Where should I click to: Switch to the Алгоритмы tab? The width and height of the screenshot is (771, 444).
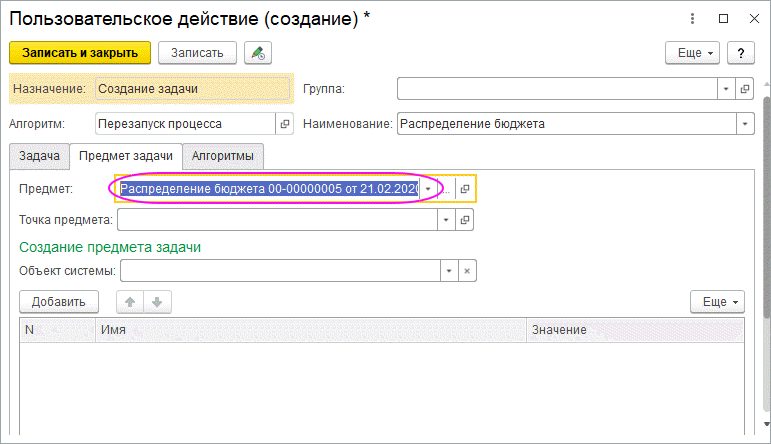click(x=223, y=156)
